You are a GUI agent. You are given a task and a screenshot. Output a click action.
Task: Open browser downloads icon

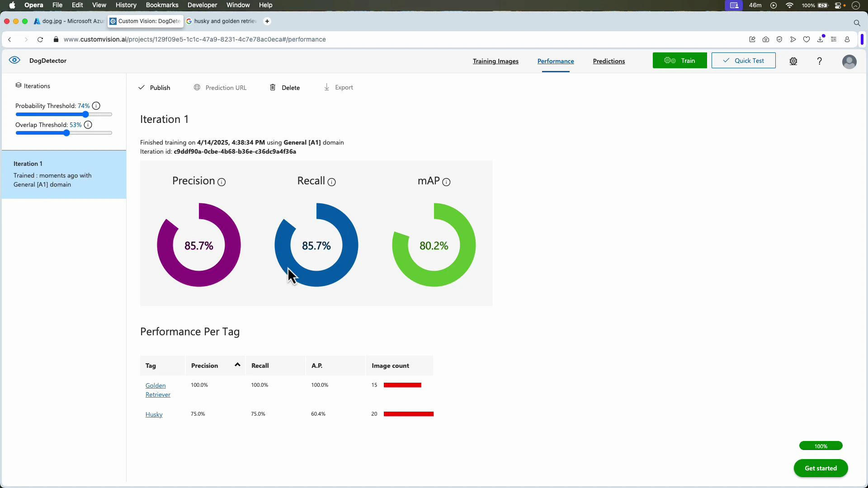tap(821, 39)
